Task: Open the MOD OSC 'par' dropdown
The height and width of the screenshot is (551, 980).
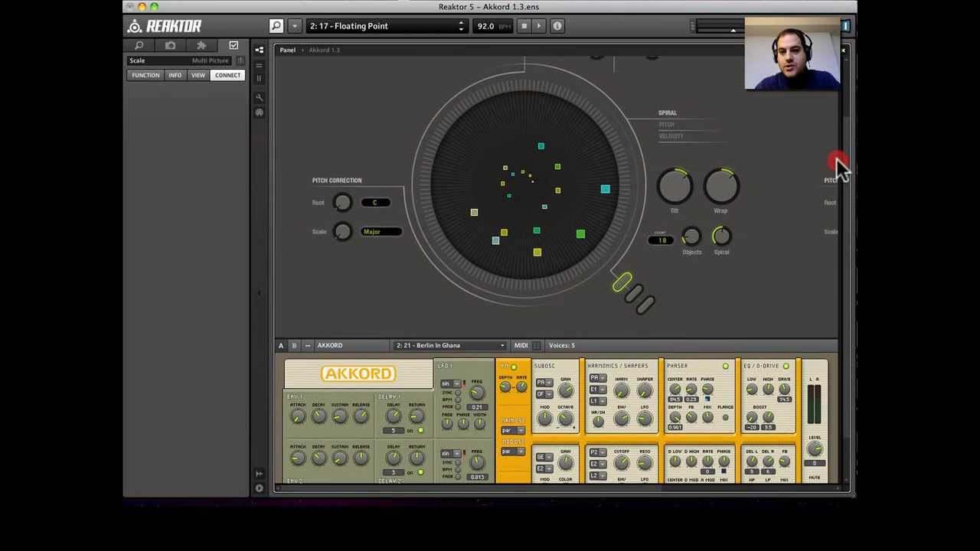Action: [512, 452]
